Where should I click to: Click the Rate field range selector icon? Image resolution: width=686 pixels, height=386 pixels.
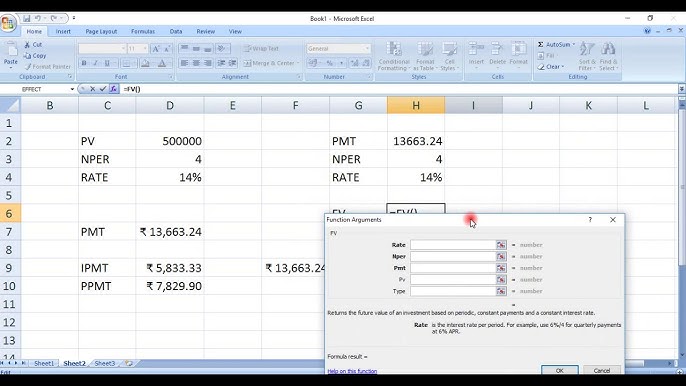click(x=501, y=245)
